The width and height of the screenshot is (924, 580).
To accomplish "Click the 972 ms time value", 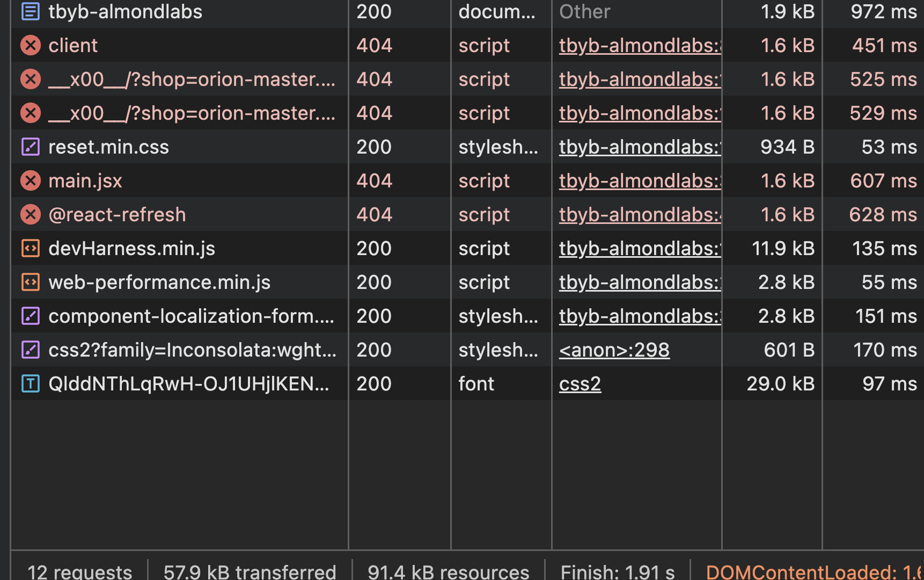I will point(884,11).
